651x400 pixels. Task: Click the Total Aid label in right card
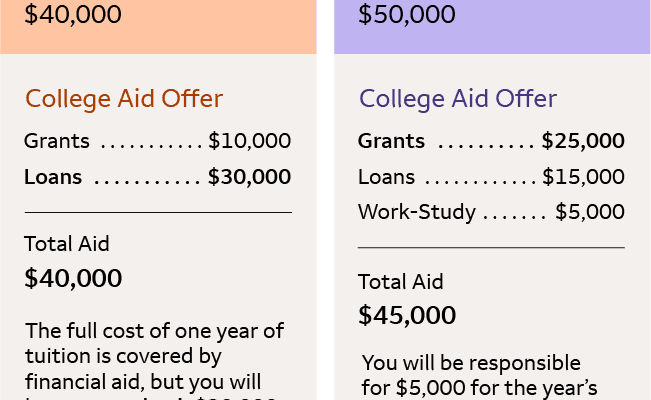pos(401,282)
